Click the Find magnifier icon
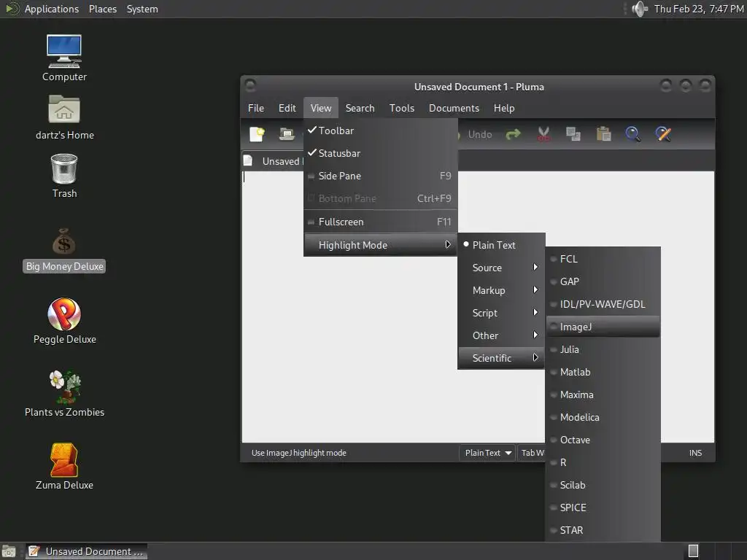This screenshot has height=560, width=747. [x=633, y=134]
